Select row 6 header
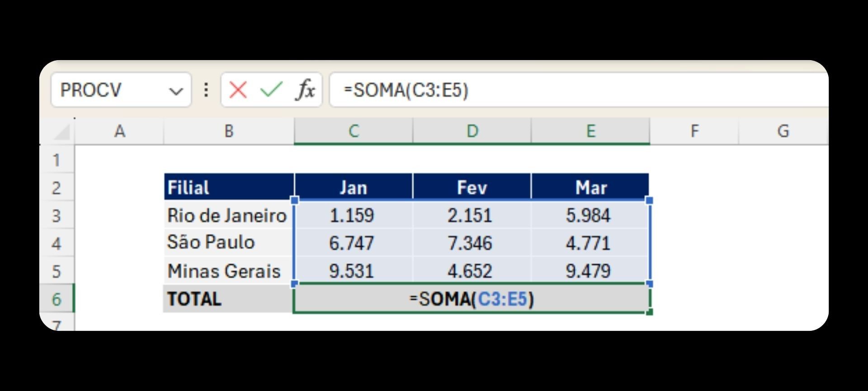 tap(57, 299)
